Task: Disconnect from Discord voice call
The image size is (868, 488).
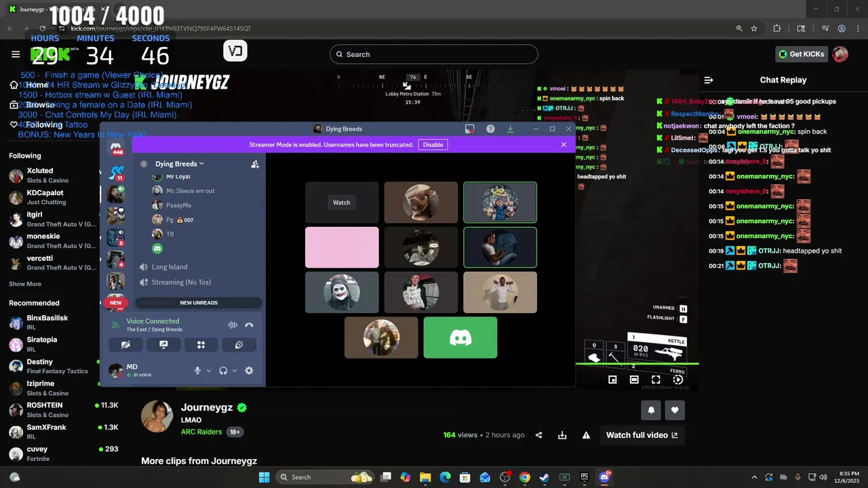Action: point(249,325)
